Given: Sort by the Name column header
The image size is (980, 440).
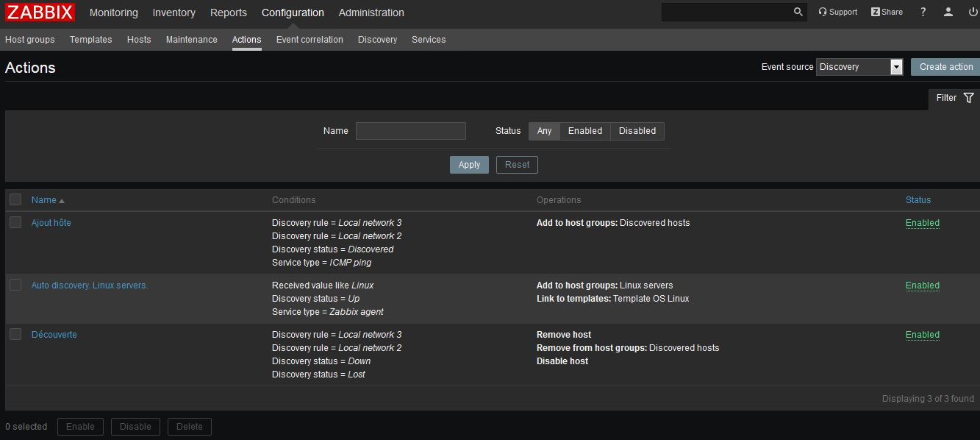Looking at the screenshot, I should 43,199.
